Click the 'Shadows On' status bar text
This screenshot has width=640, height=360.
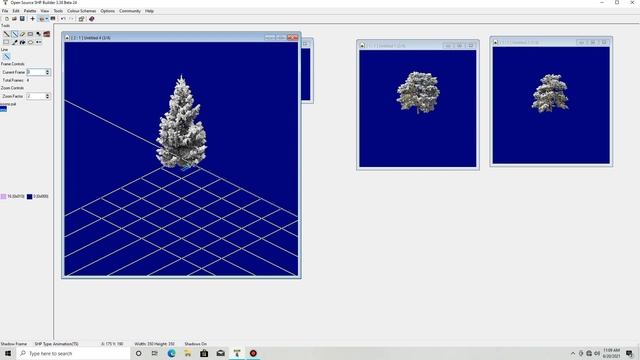[x=196, y=344]
